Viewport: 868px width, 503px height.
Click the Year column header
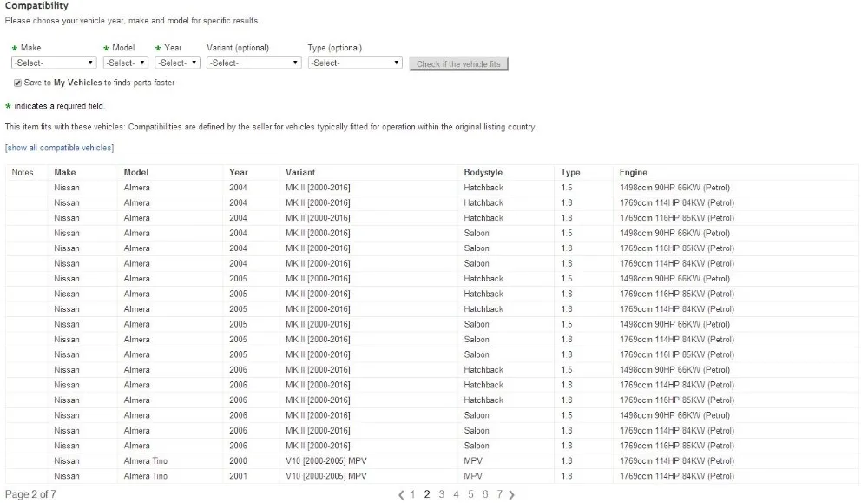pos(239,172)
